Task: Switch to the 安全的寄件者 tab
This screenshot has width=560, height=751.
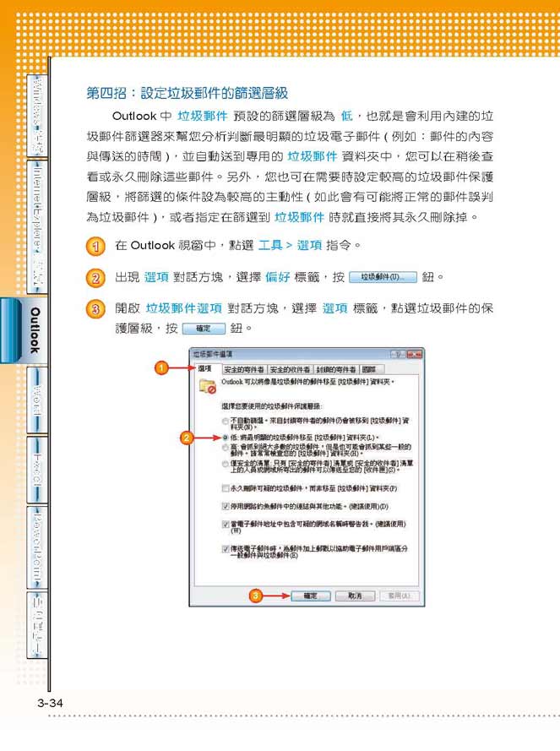Action: tap(244, 369)
